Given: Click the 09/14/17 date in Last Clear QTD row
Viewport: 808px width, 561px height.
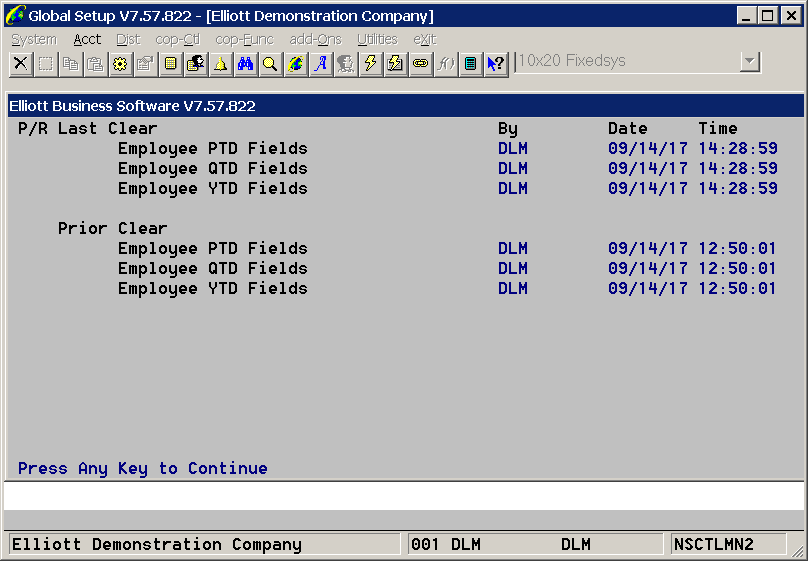Looking at the screenshot, I should pos(648,168).
